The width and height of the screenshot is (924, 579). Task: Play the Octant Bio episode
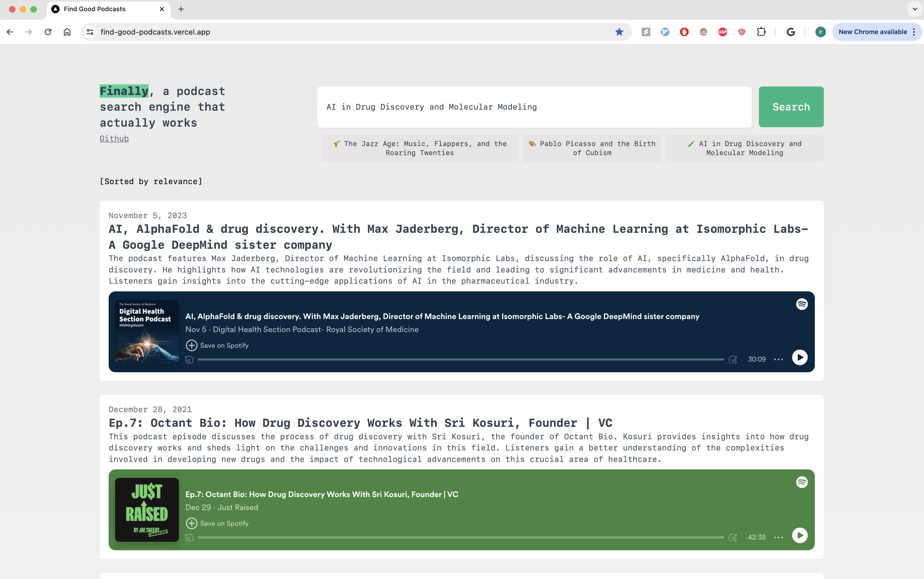799,535
